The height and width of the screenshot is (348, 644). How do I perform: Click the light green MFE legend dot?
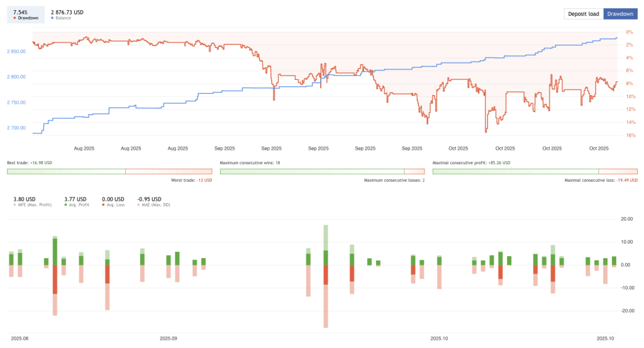click(14, 205)
